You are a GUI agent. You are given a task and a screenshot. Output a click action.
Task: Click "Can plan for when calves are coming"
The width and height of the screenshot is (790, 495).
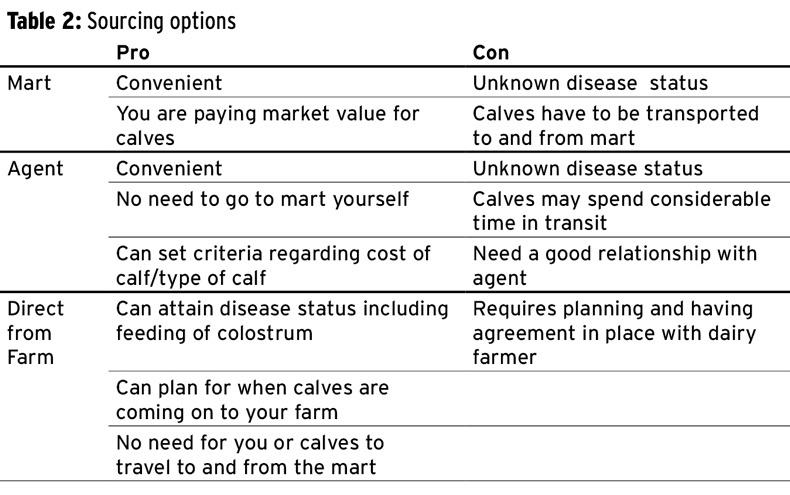click(253, 398)
